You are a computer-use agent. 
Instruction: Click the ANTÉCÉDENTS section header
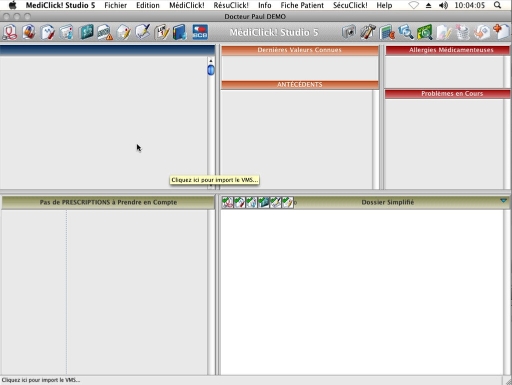[x=300, y=85]
